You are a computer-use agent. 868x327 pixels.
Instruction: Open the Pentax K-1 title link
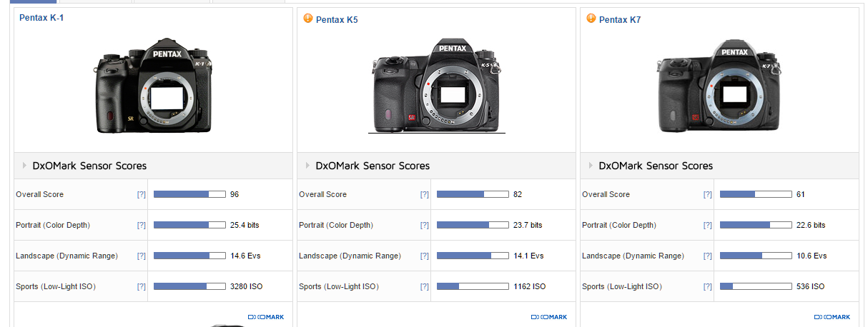click(41, 18)
